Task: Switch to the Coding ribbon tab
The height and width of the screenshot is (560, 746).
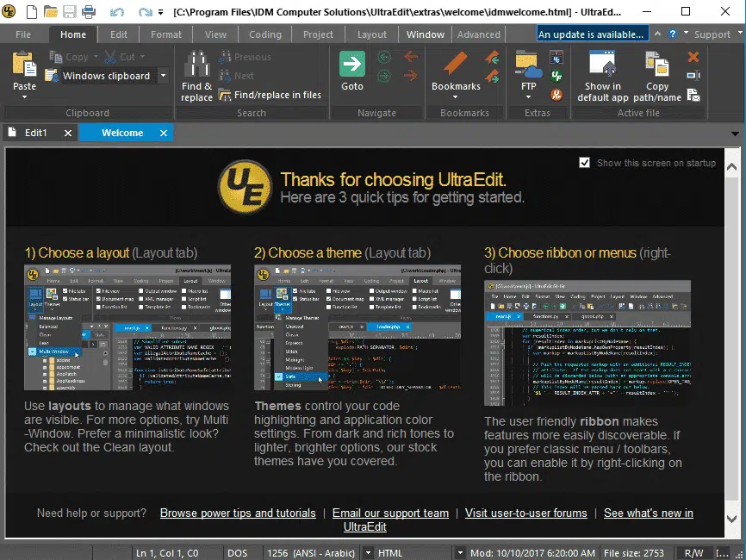Action: point(265,34)
